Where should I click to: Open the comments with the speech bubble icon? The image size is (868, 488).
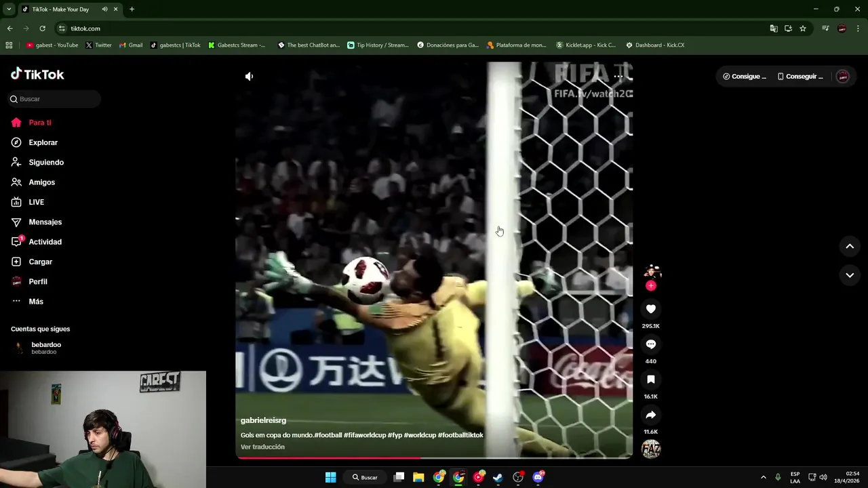point(651,344)
